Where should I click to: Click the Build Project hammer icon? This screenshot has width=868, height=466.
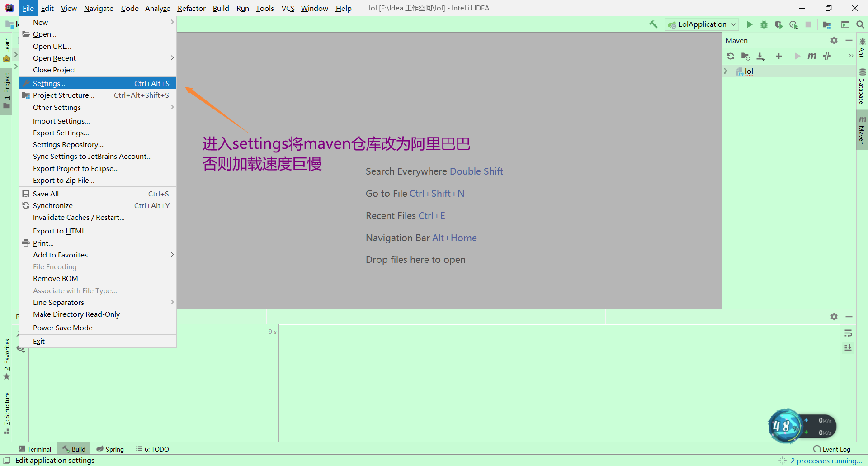[x=653, y=24]
